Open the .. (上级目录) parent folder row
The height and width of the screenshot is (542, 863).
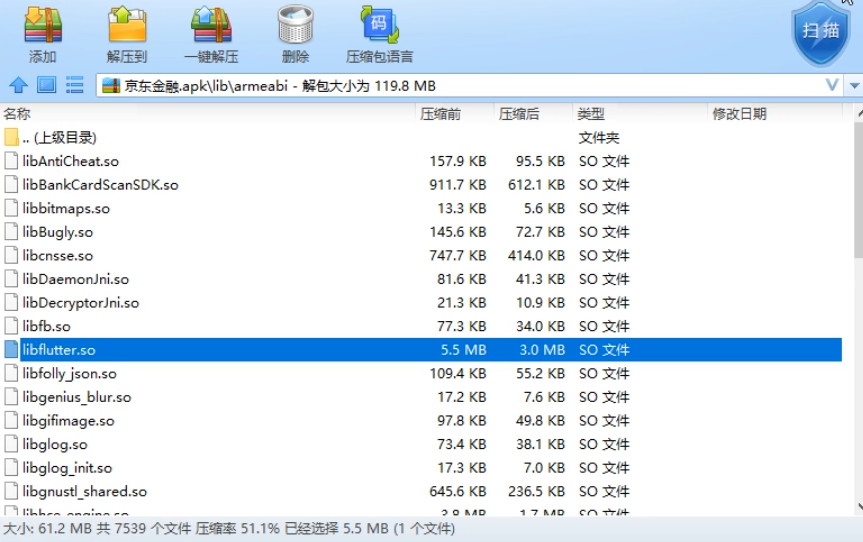[421, 138]
